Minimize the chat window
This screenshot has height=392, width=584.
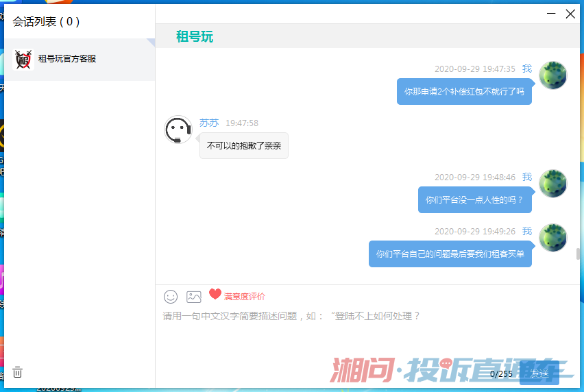(x=551, y=14)
